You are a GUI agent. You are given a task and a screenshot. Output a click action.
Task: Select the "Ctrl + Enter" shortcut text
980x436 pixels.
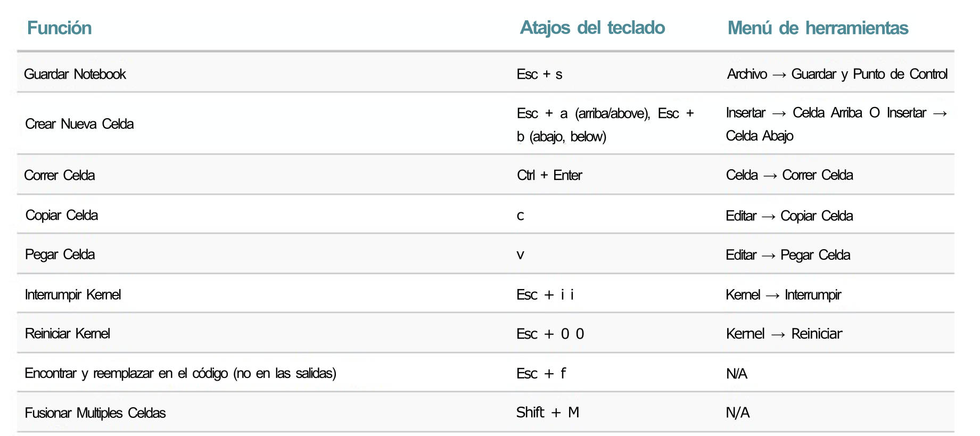pos(549,175)
